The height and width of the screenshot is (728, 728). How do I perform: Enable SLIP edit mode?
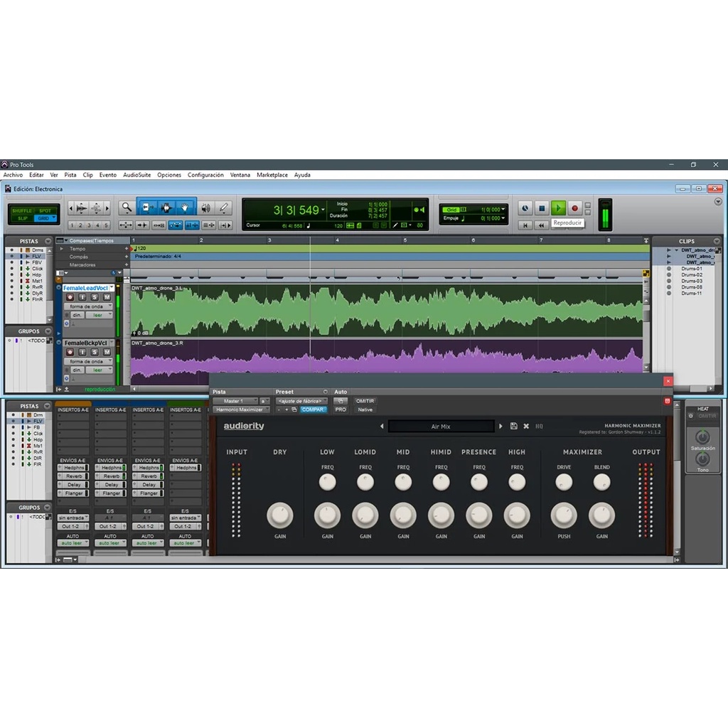click(22, 218)
